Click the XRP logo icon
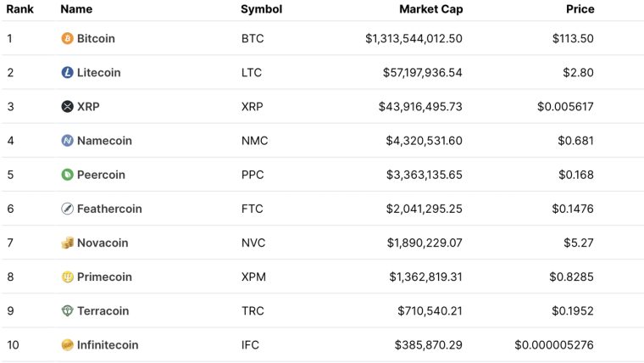 click(x=68, y=106)
